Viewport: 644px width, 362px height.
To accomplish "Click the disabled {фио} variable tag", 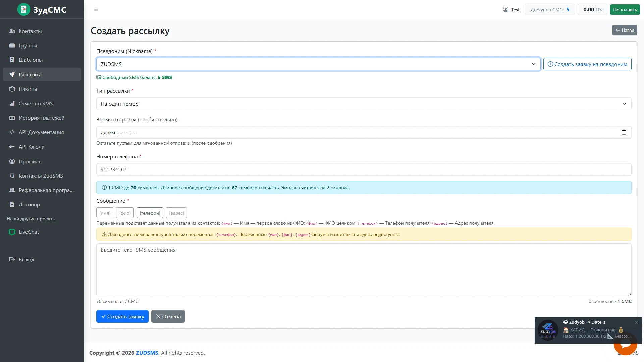I will point(125,213).
